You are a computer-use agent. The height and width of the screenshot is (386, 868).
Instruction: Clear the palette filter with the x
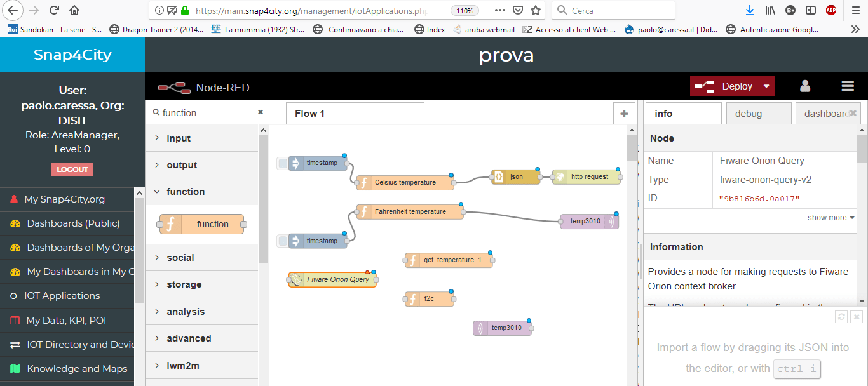click(x=261, y=112)
